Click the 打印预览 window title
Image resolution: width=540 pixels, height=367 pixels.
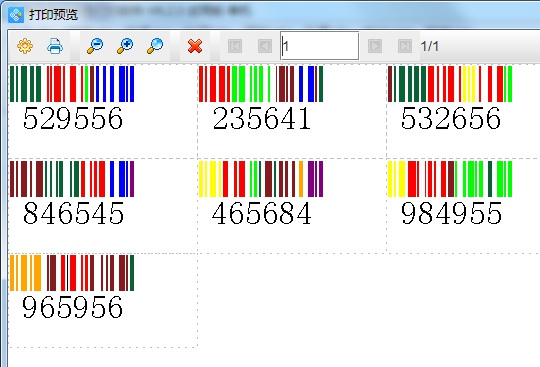[x=53, y=15]
